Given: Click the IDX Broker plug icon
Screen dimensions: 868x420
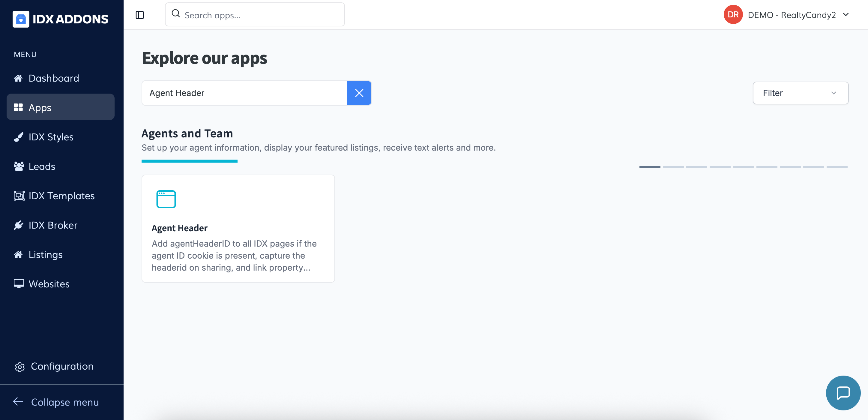Looking at the screenshot, I should tap(19, 225).
